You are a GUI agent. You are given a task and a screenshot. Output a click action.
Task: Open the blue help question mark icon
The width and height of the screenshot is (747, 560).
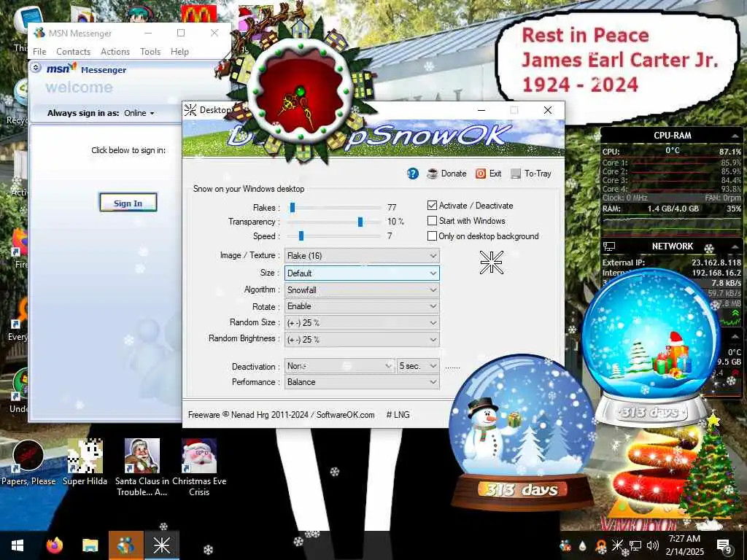413,174
